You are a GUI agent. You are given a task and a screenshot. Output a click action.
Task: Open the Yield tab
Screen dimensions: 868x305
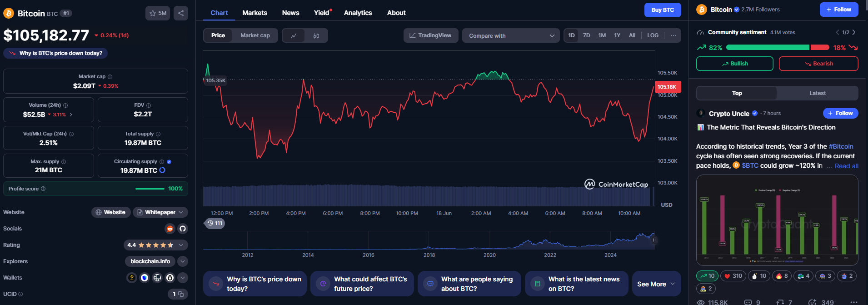322,13
